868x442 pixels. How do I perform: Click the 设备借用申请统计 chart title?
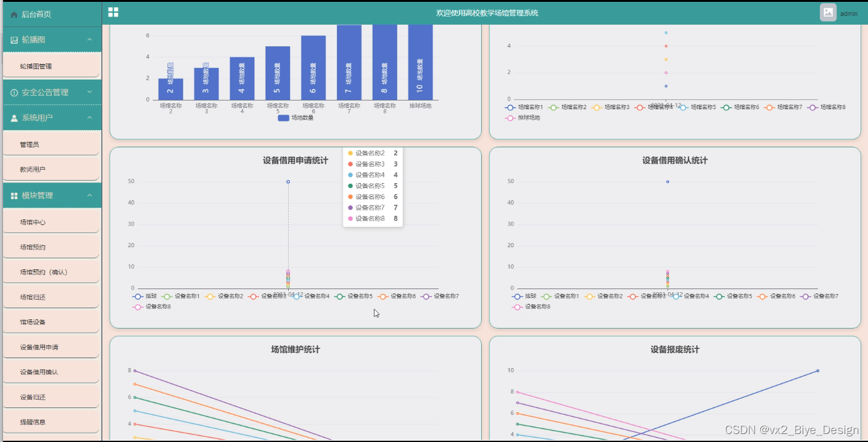point(296,161)
